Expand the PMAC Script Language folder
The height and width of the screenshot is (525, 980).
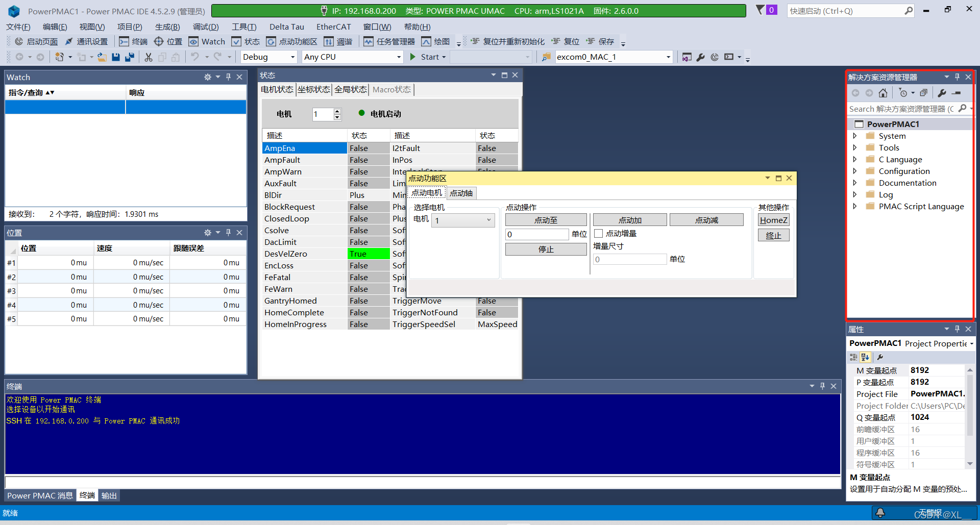(x=855, y=207)
